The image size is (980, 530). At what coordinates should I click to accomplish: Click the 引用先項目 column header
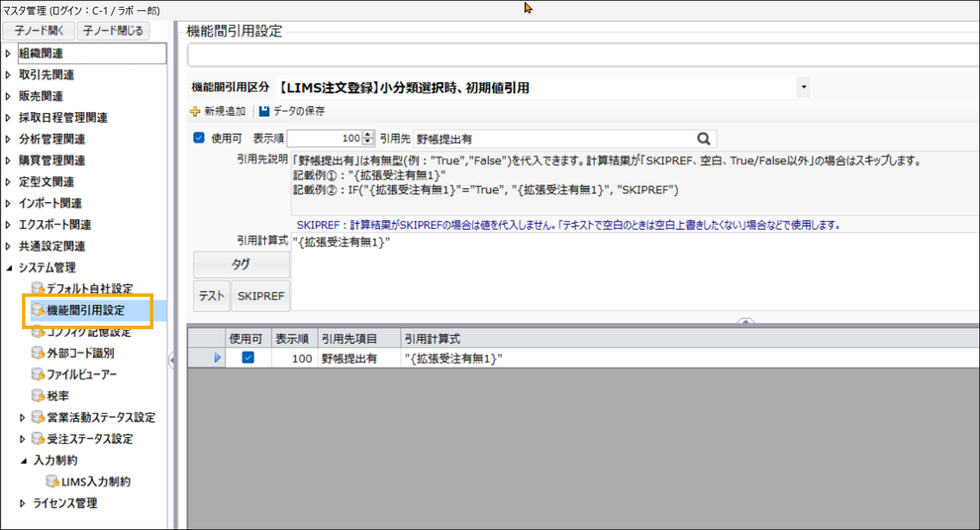pyautogui.click(x=359, y=339)
